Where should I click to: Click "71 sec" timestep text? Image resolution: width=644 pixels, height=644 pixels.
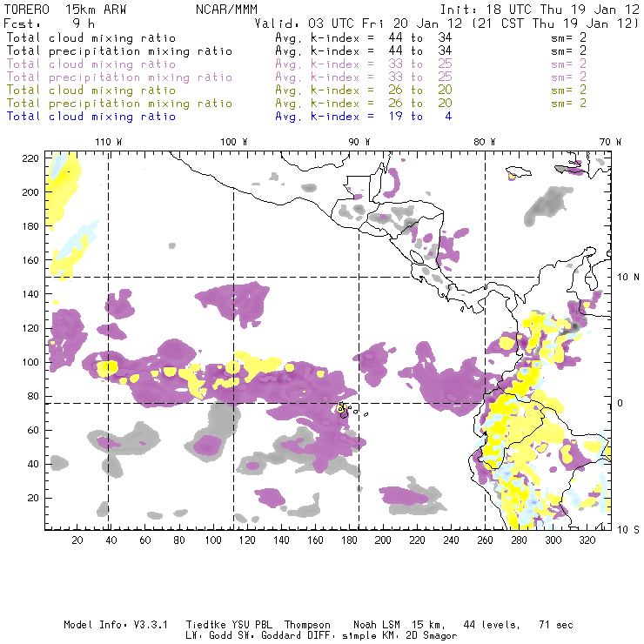coord(556,625)
